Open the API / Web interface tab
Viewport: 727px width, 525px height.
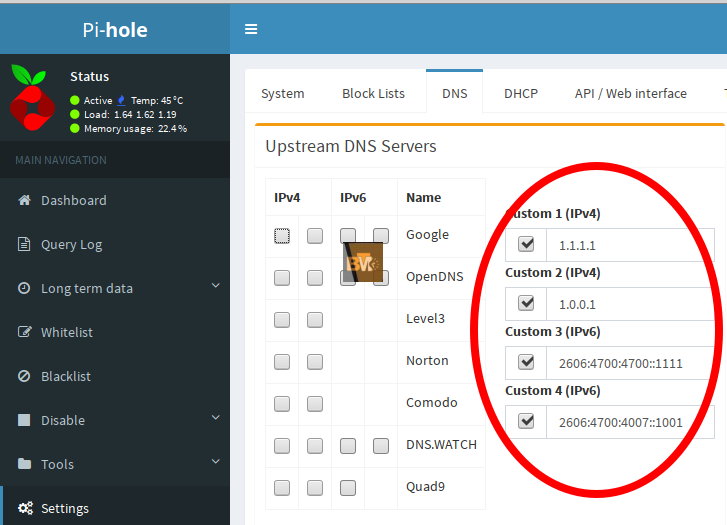coord(631,93)
